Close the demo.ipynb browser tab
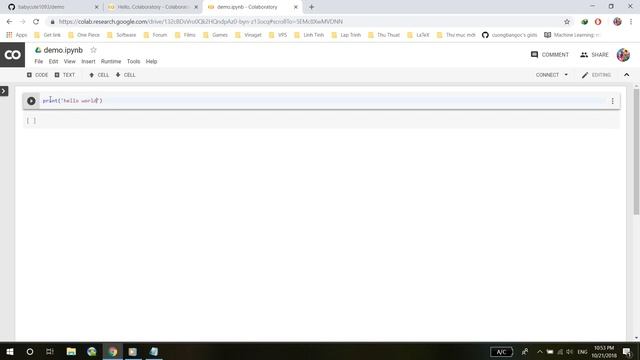This screenshot has width=640, height=360. click(296, 7)
